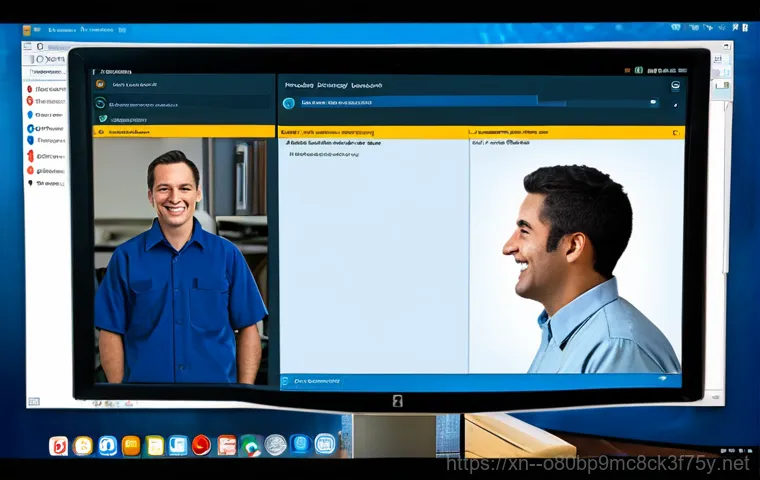Screen dimensions: 760x480
Task: Click the green icon in the app's top status area
Action: pyautogui.click(x=639, y=70)
